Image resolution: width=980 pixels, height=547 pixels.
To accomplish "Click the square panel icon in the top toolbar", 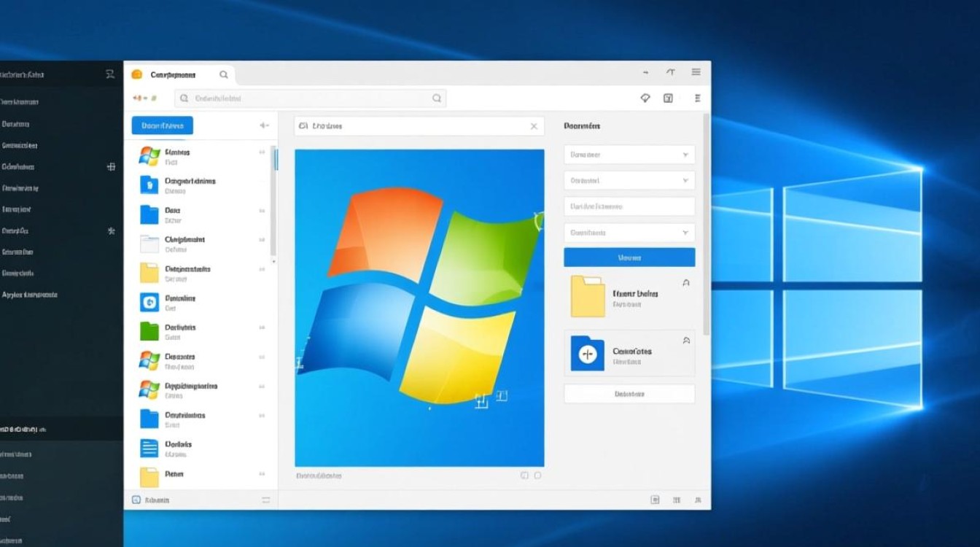I will coord(668,98).
